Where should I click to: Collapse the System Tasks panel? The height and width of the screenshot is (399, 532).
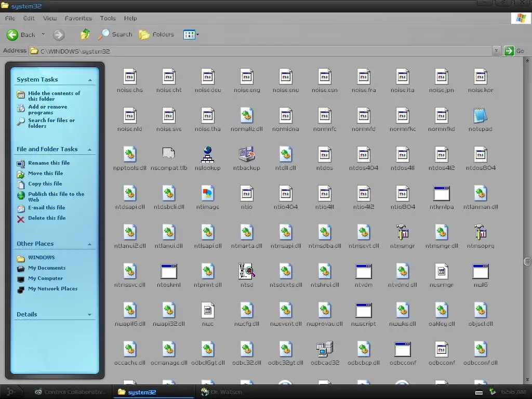coord(90,80)
